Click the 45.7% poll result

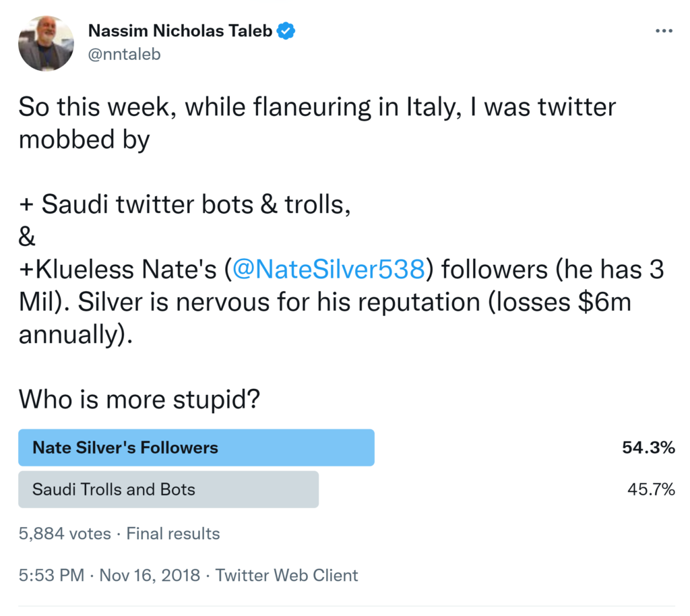point(650,489)
